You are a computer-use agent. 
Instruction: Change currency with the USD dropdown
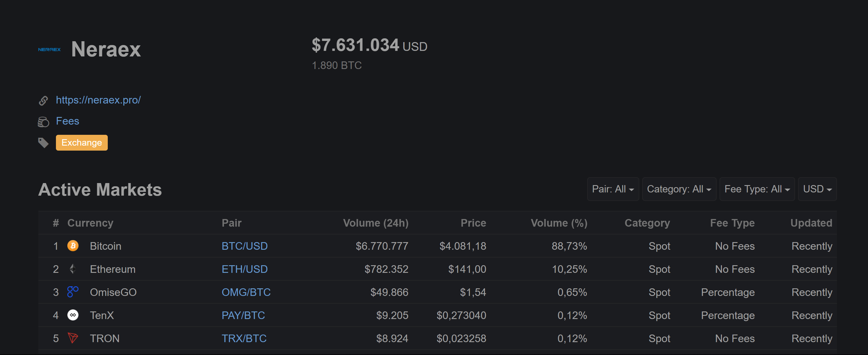click(x=817, y=189)
